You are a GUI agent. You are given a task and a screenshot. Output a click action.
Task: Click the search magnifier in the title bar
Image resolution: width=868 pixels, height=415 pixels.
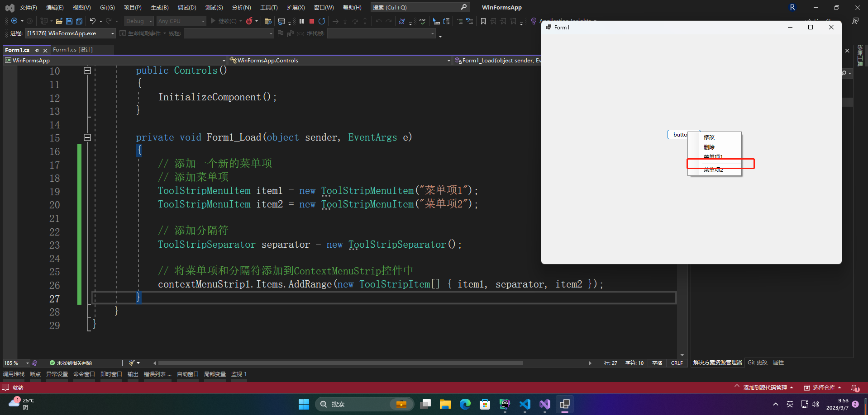point(464,7)
